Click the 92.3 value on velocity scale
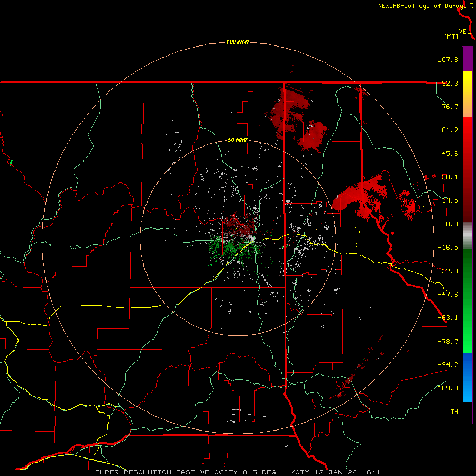Image resolution: width=476 pixels, height=476 pixels. (x=450, y=83)
